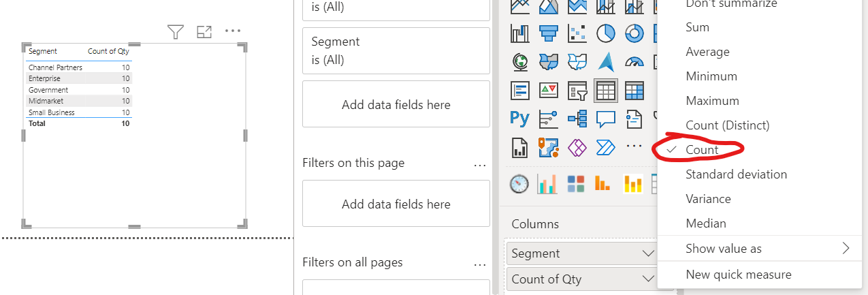This screenshot has width=868, height=295.
Task: Select the yellow bars custom visual
Action: coord(633,183)
